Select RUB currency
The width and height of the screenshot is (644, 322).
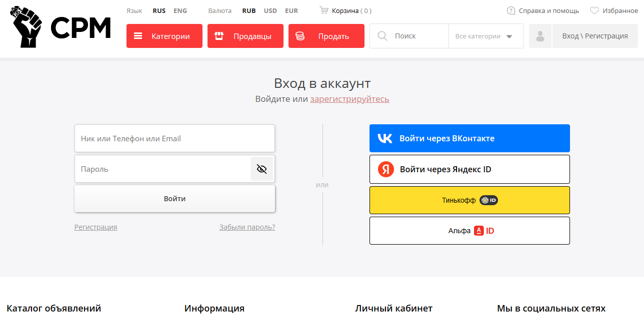[x=249, y=10]
